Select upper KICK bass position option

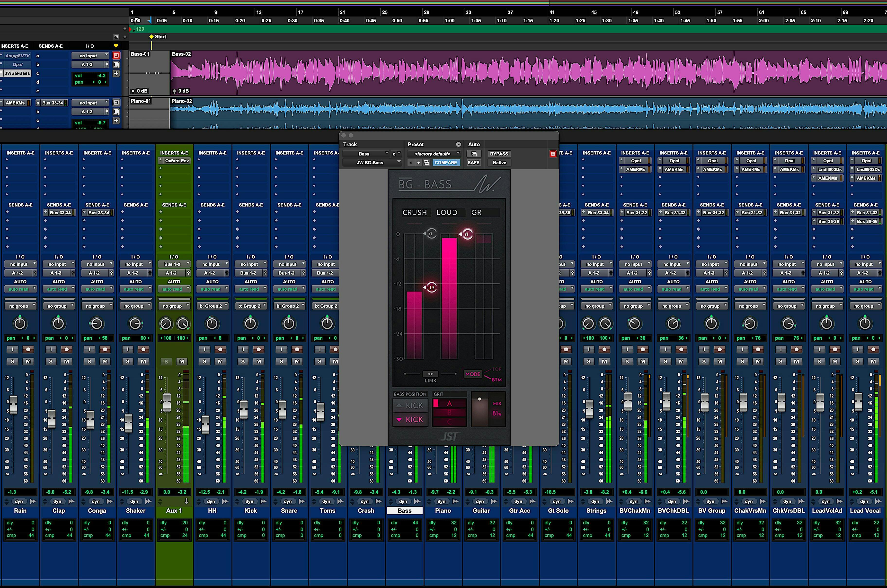tap(410, 405)
